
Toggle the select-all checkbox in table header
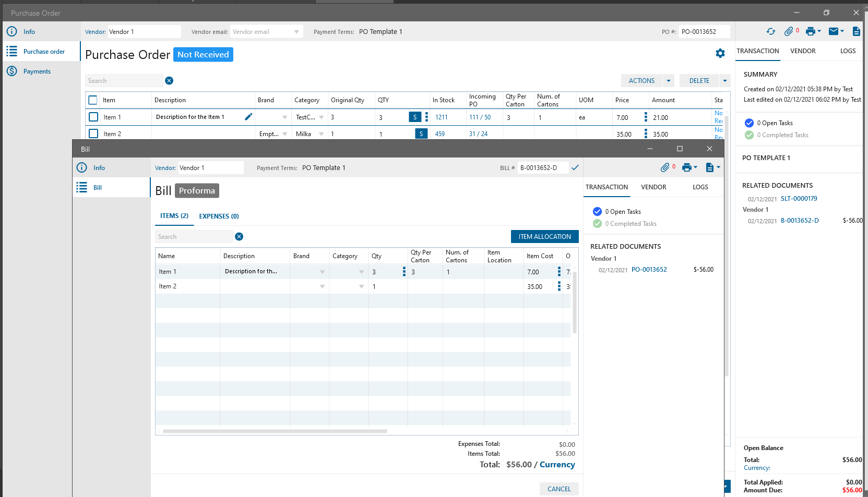[93, 100]
